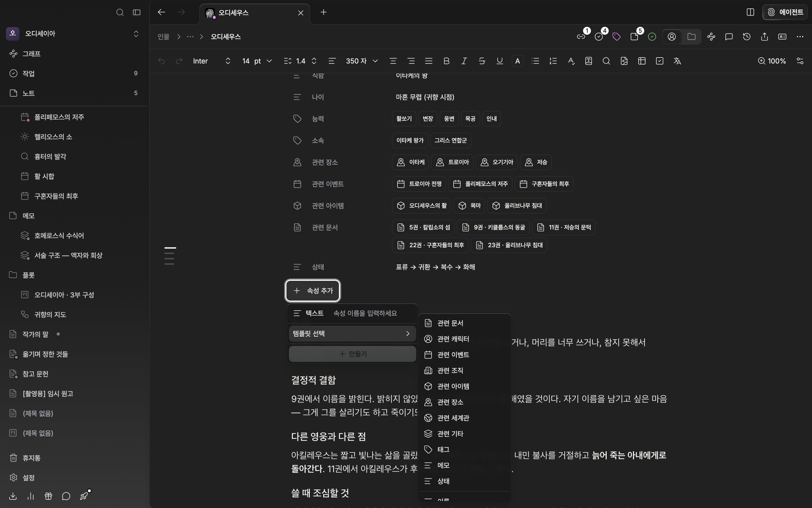Open the 에이전트 panel
Image resolution: width=812 pixels, height=508 pixels.
pyautogui.click(x=785, y=12)
